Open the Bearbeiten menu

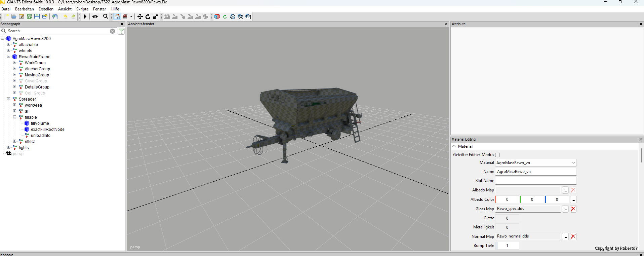pos(25,9)
